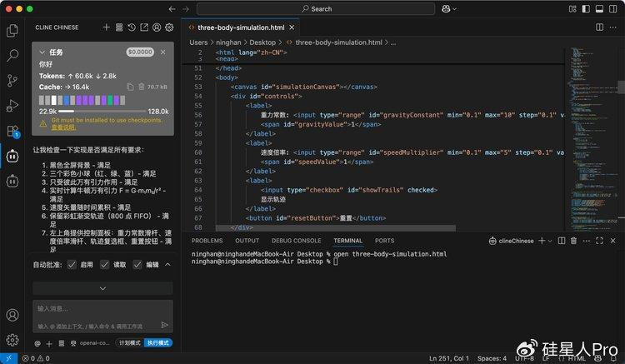The image size is (625, 364).
Task: Open the Run and Debug view
Action: coord(12,106)
